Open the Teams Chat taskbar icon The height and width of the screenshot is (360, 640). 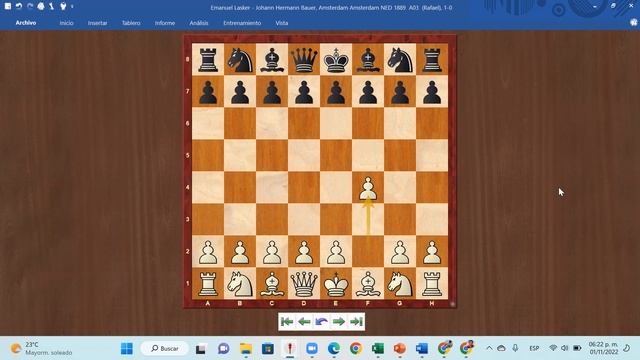tap(223, 349)
